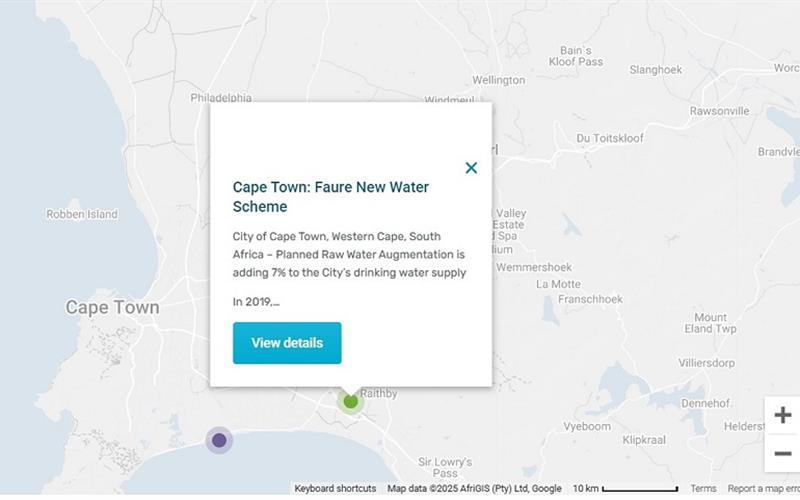Zoom in with the plus button
The image size is (800, 500).
coord(783,415)
